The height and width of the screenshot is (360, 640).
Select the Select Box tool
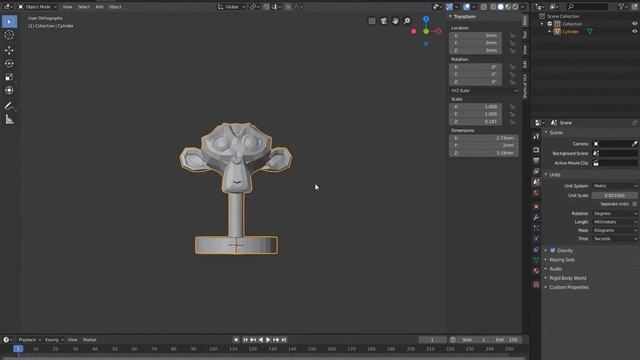coord(9,21)
